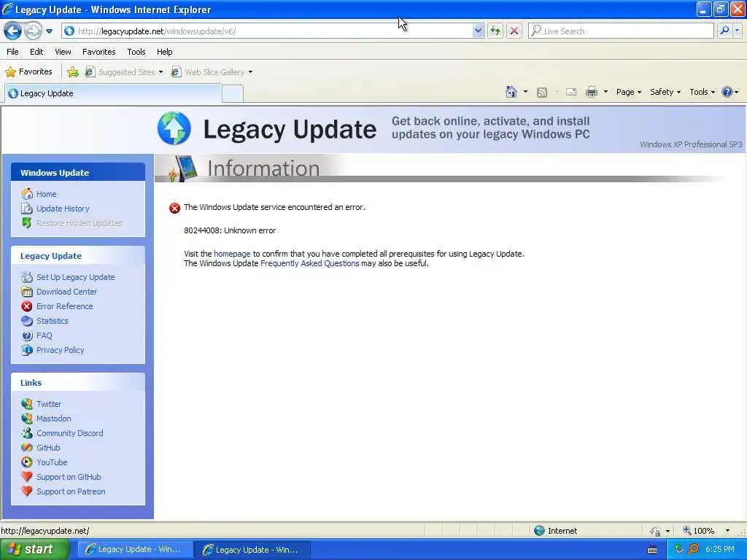747x560 pixels.
Task: Click the Live Search box
Action: (621, 31)
